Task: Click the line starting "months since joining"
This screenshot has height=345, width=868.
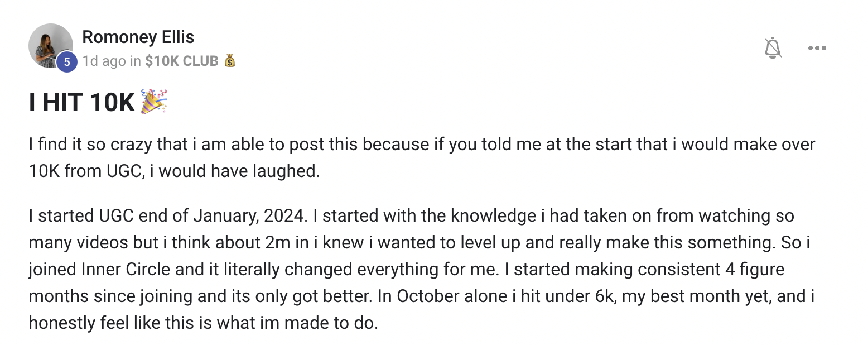Action: click(x=422, y=296)
